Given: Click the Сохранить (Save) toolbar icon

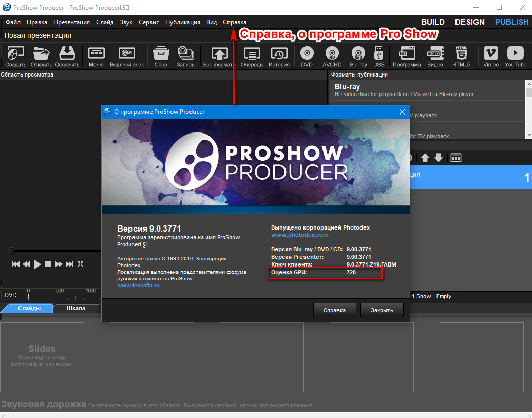Looking at the screenshot, I should [x=67, y=56].
